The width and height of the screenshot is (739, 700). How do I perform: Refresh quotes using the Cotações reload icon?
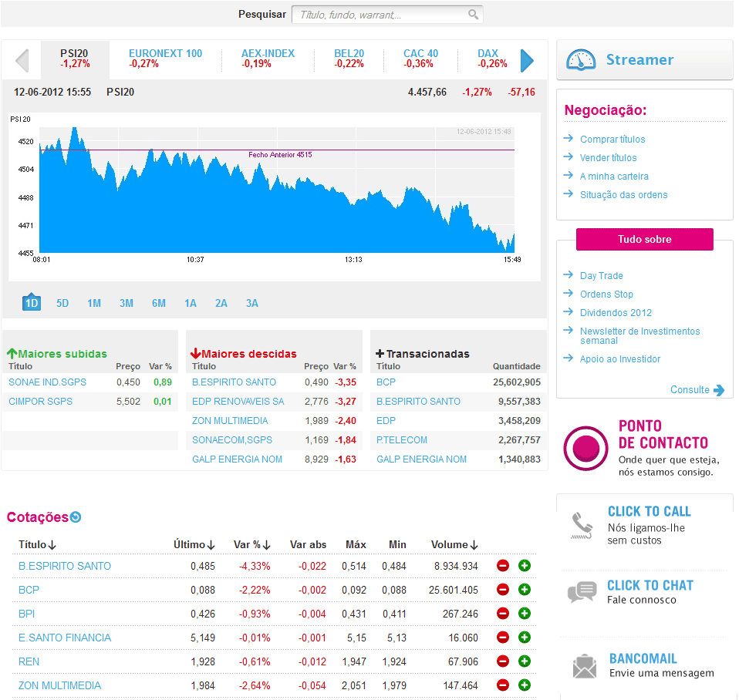tap(76, 517)
